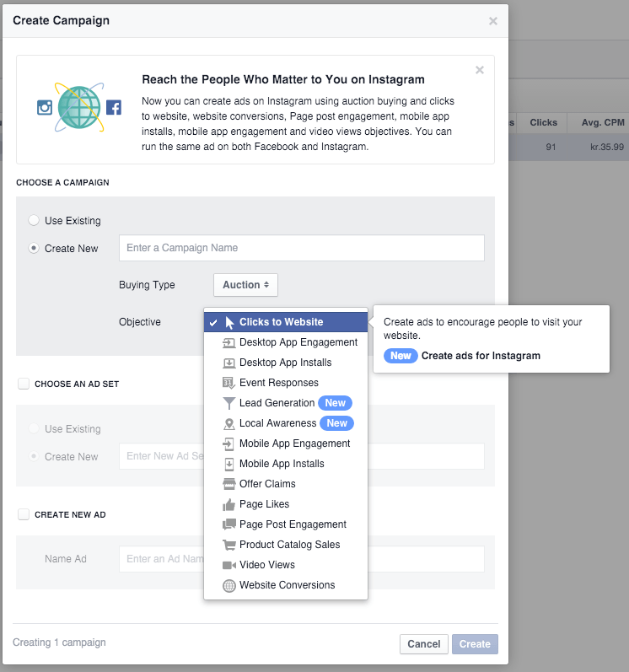This screenshot has height=672, width=629.
Task: Focus the Enter a Campaign Name field
Action: click(x=302, y=248)
